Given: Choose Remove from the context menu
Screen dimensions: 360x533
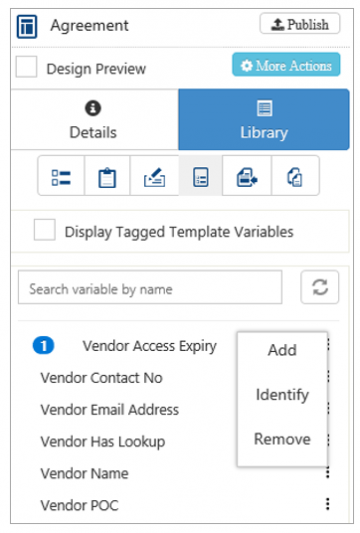Looking at the screenshot, I should [282, 439].
